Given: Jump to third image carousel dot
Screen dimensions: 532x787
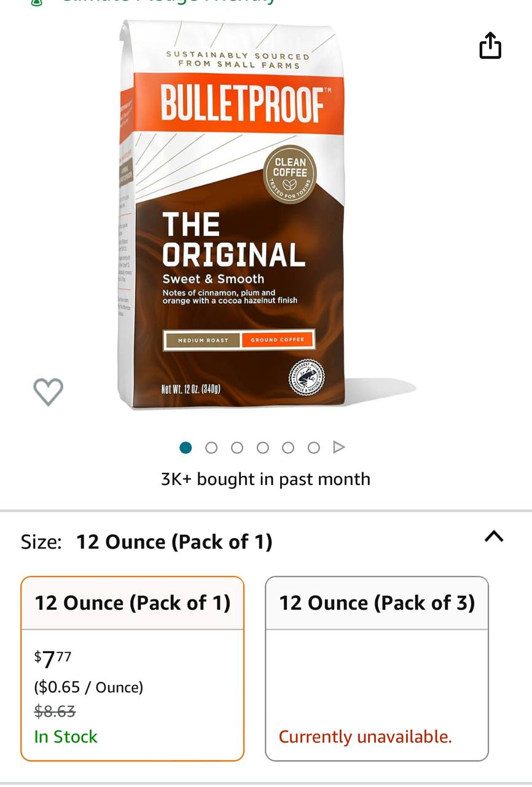Looking at the screenshot, I should [237, 448].
